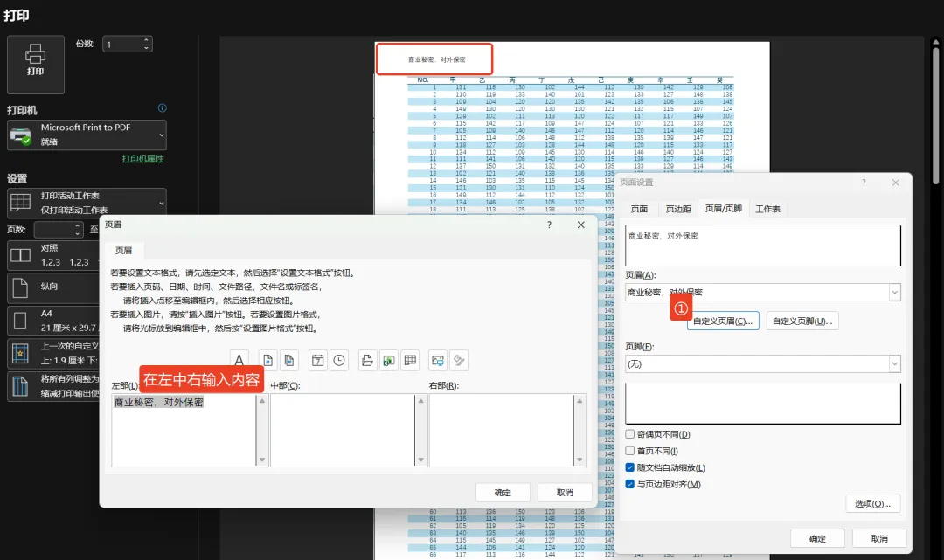Click 自定义页眉(C)... button
Image resolution: width=944 pixels, height=560 pixels.
point(723,321)
